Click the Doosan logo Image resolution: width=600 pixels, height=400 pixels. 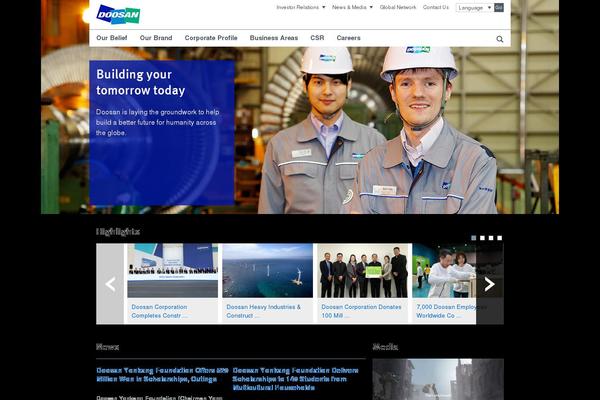click(118, 14)
